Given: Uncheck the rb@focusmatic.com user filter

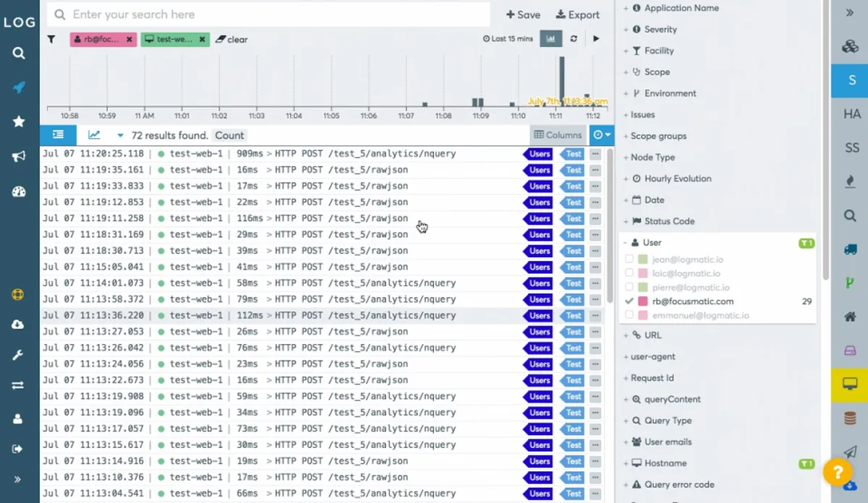Looking at the screenshot, I should click(x=629, y=301).
